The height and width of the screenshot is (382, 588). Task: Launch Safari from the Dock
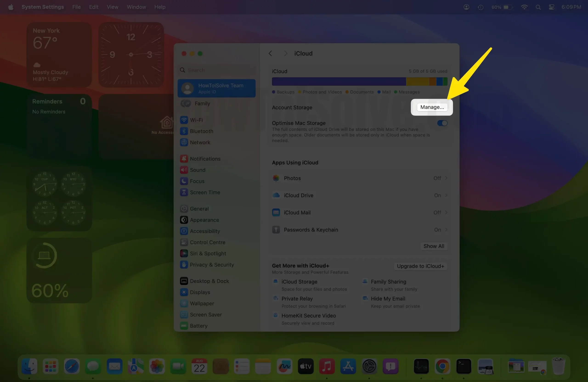point(72,366)
